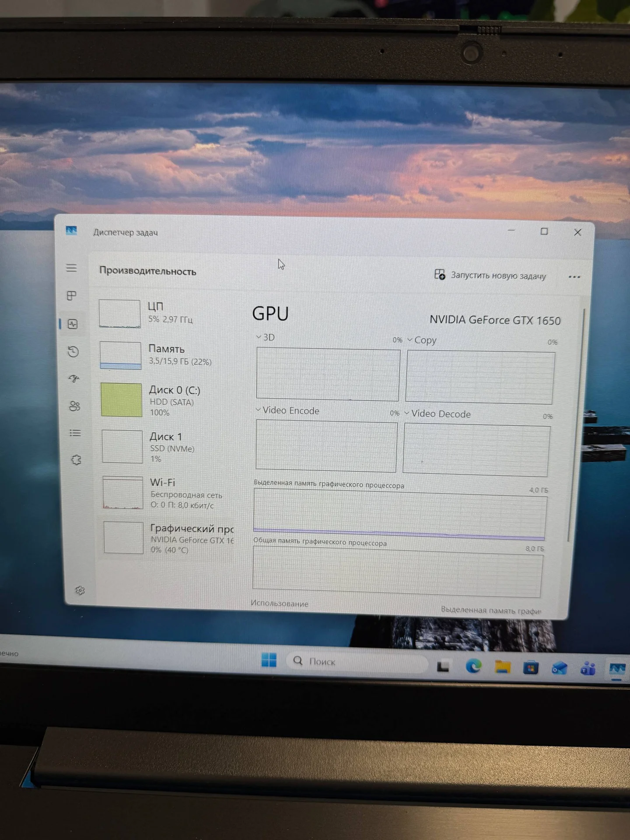
Task: Click the Video Encode usage graph
Action: coord(326,446)
